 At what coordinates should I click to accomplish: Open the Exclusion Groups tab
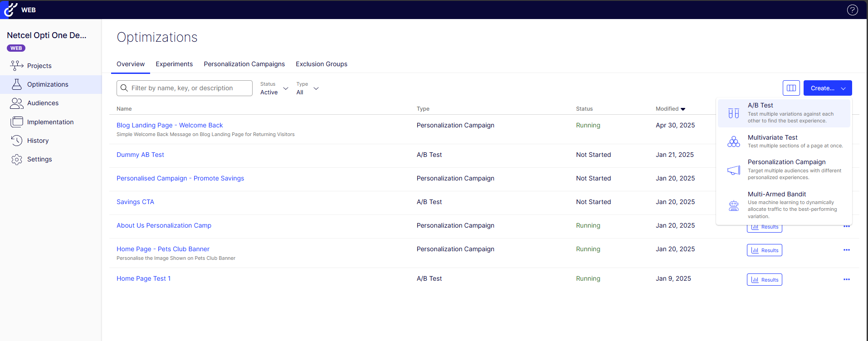coord(322,64)
